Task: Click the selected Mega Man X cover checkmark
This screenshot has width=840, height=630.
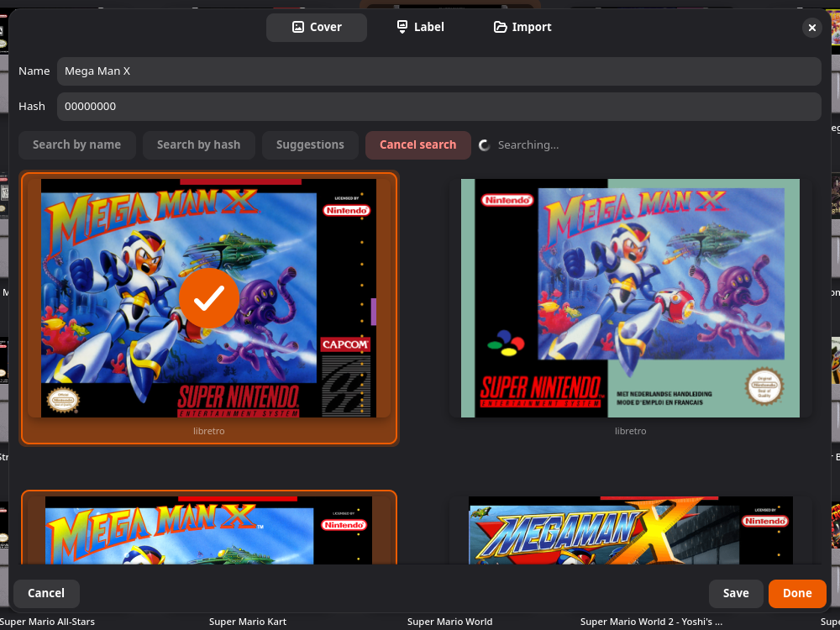Action: pos(209,298)
